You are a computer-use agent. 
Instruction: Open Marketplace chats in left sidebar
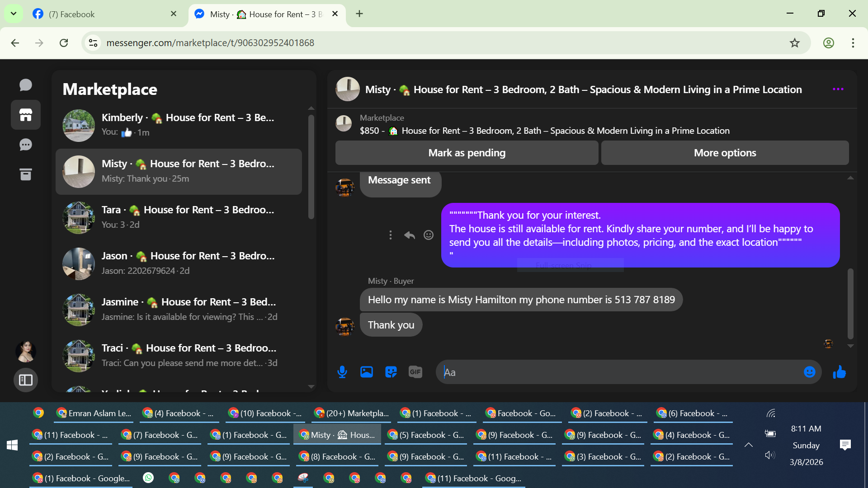26,115
